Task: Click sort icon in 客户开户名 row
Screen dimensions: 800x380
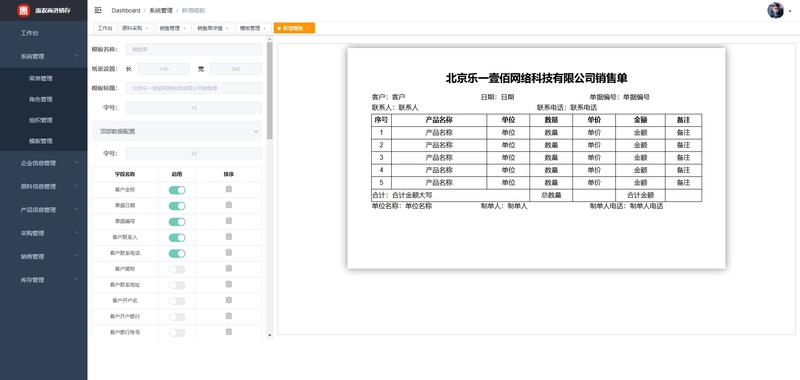Action: click(229, 300)
